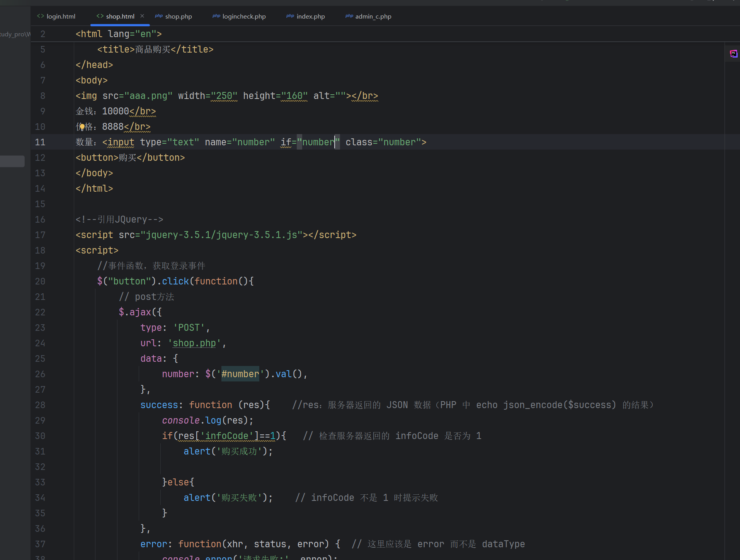Click line number 26 in the gutter
The height and width of the screenshot is (560, 740).
tap(40, 374)
